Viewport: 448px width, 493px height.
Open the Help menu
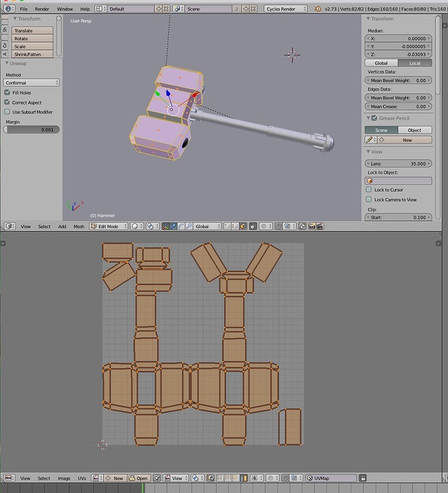pos(85,9)
